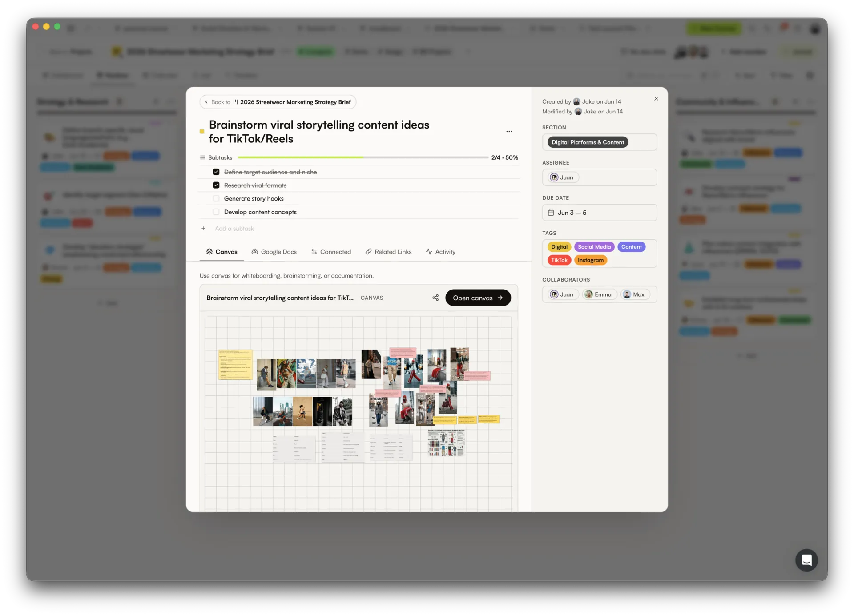The height and width of the screenshot is (616, 854).
Task: Click the project emoji icon in background header
Action: point(117,52)
